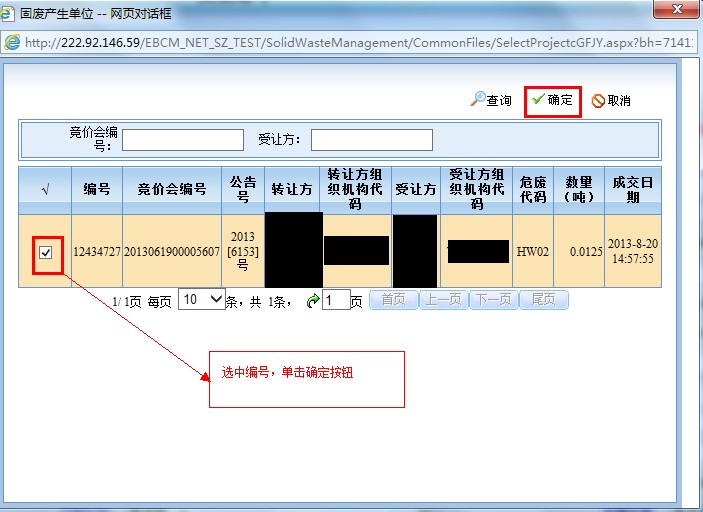Viewport: 703px width, 512px height.
Task: Click the 成交日期 column header
Action: (632, 189)
